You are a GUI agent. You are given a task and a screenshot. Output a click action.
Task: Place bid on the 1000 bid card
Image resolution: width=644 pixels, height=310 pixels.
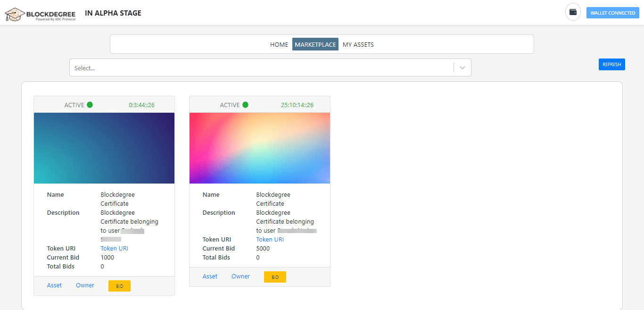coord(119,286)
